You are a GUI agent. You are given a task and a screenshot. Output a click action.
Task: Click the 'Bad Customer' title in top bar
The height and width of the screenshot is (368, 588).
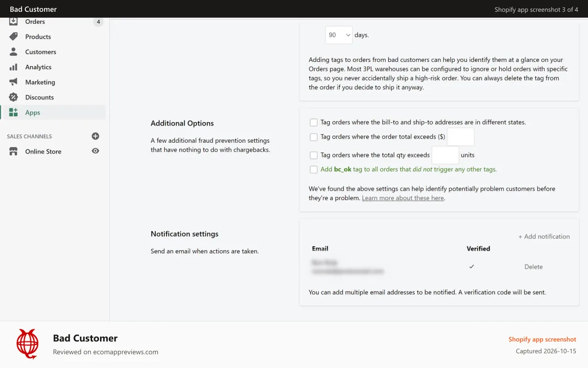coord(33,9)
